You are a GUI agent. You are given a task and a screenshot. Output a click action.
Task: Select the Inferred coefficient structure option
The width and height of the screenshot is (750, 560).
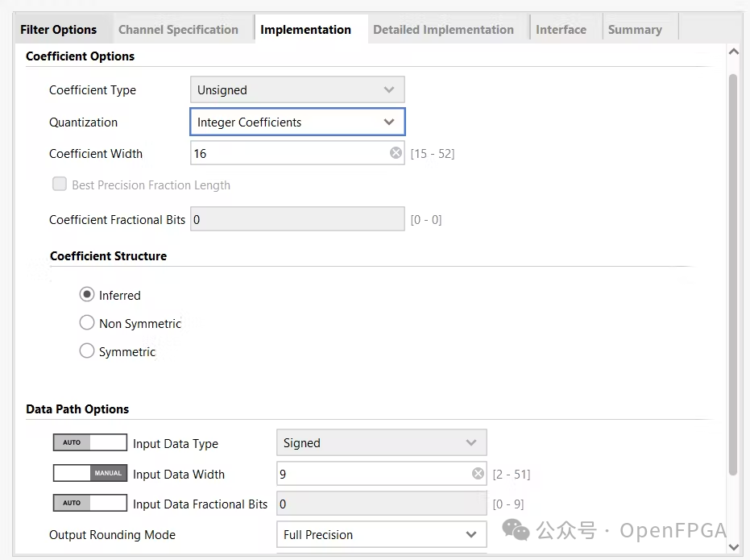[87, 295]
